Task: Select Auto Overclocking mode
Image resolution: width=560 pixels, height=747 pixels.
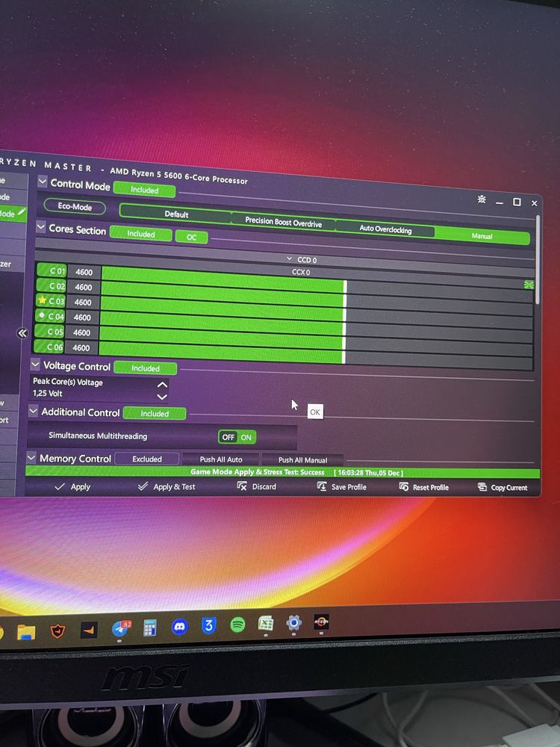Action: click(x=385, y=229)
